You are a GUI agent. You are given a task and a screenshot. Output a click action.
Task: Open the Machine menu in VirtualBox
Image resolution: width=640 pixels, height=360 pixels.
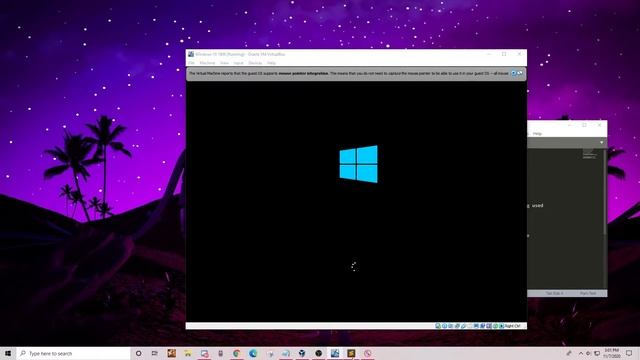[207, 63]
